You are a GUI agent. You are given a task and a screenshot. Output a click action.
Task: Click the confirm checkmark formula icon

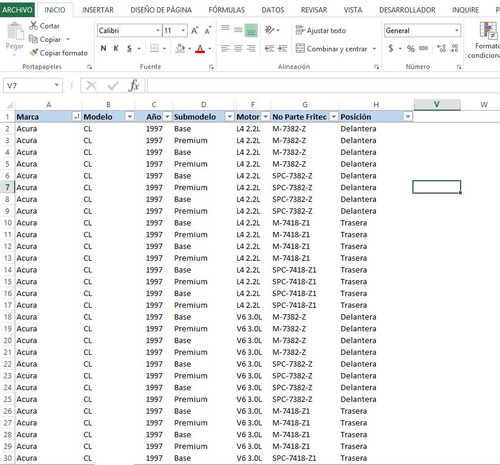pyautogui.click(x=113, y=86)
